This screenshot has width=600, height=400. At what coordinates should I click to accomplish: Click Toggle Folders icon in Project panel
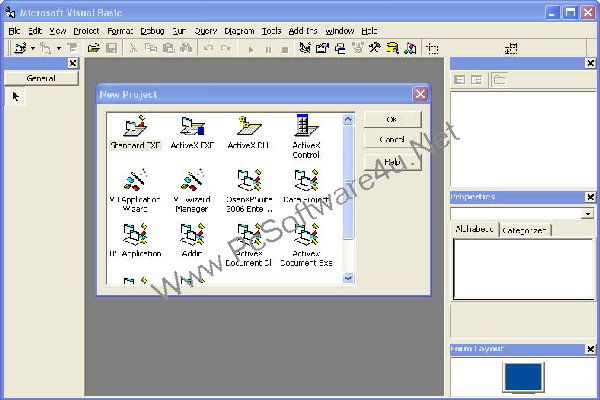pos(499,80)
